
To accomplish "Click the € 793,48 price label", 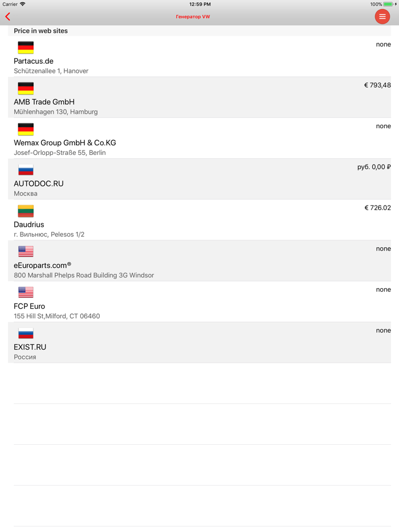I will tap(377, 85).
